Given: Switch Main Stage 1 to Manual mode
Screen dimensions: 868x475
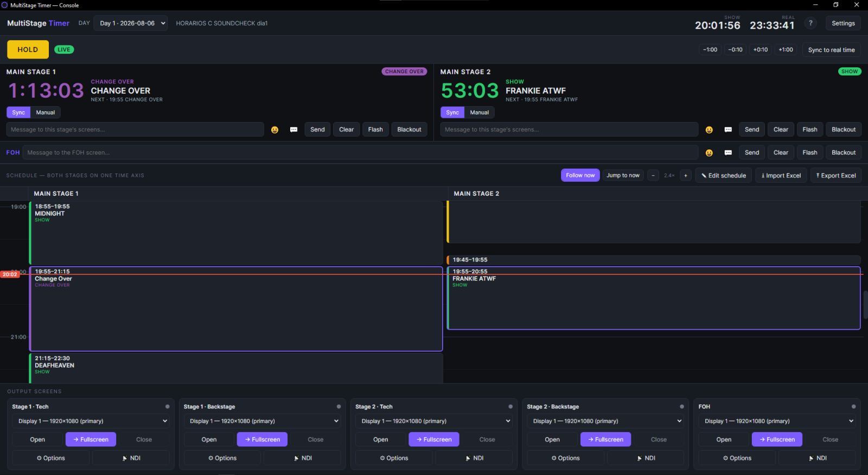Looking at the screenshot, I should click(46, 112).
